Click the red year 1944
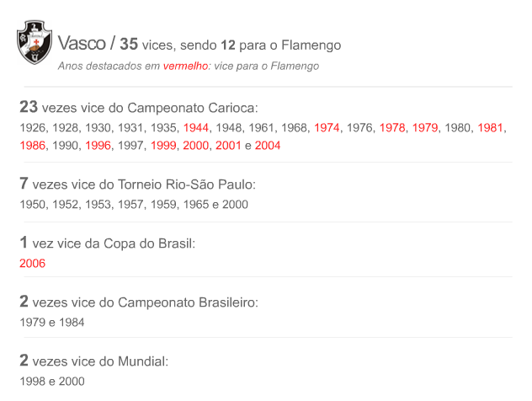 tap(195, 128)
